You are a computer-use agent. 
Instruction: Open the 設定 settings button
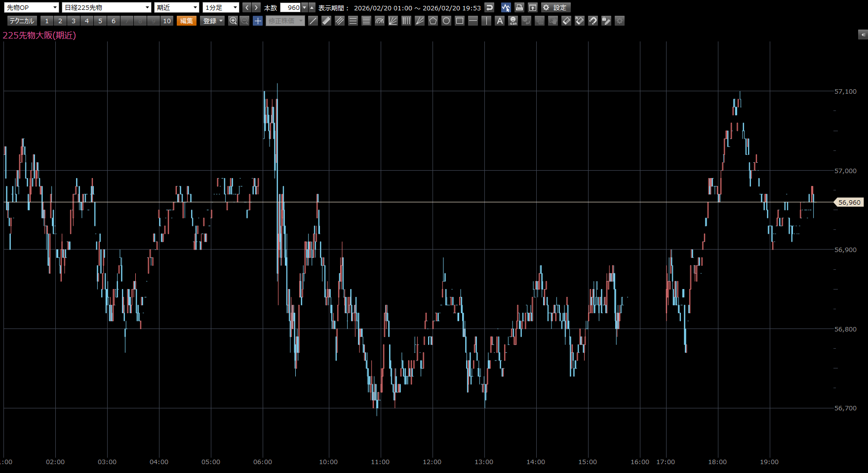555,7
